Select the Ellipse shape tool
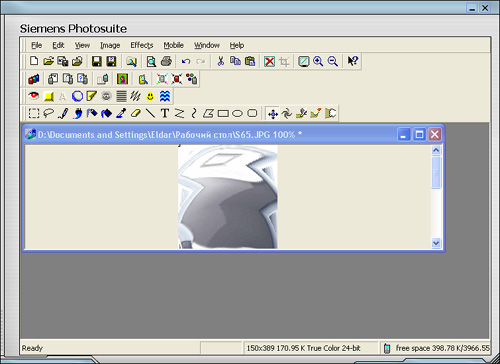Screen dimensions: 500x364 coord(237,114)
